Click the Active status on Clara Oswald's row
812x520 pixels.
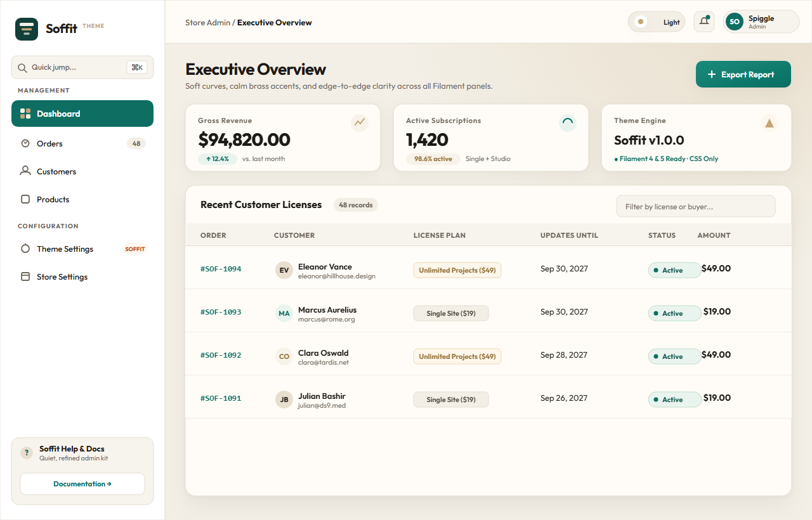coord(674,356)
